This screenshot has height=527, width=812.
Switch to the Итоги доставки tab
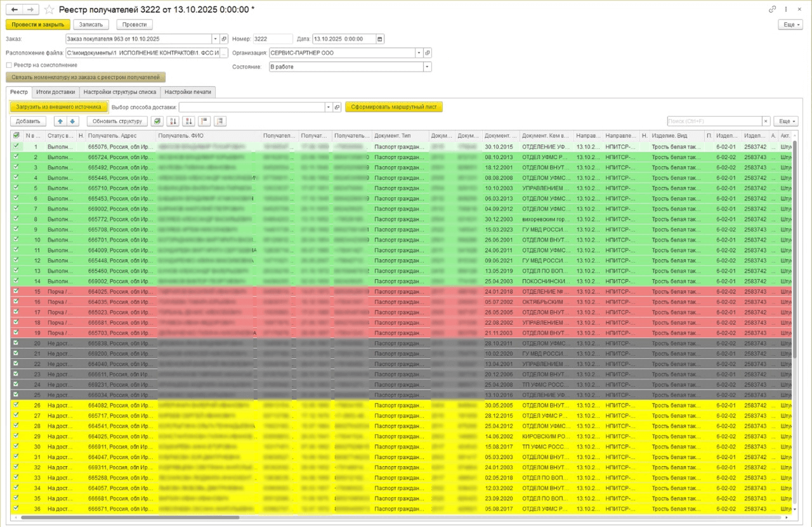56,92
